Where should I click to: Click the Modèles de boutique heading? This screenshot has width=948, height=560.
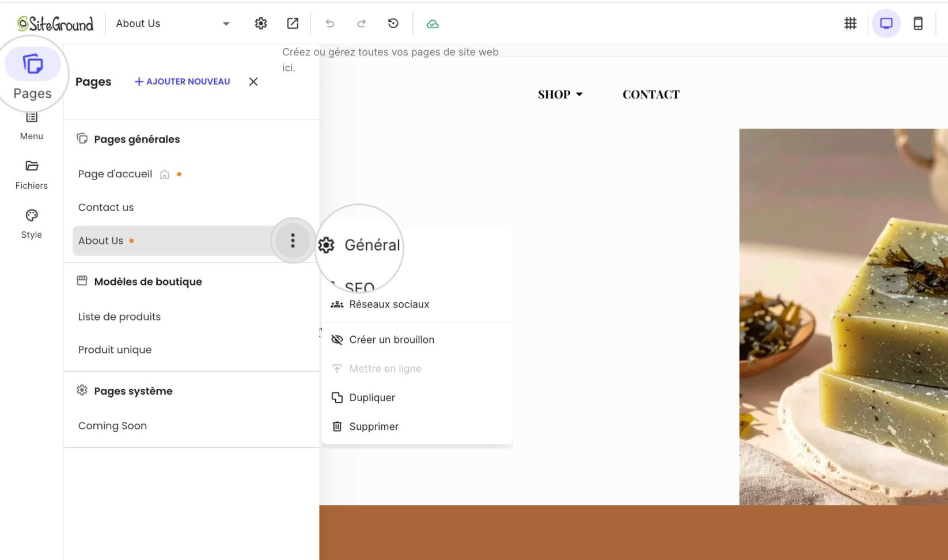(147, 281)
